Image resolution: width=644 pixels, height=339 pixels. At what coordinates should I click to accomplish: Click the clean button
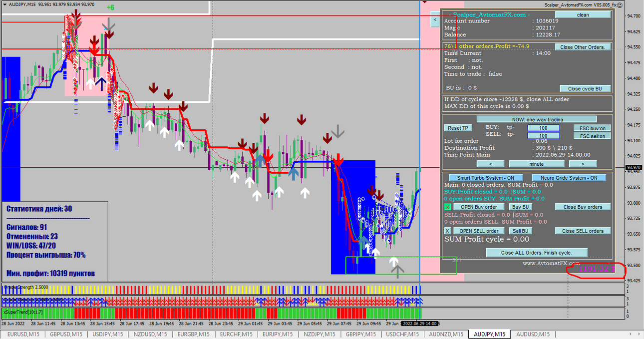pos(583,15)
